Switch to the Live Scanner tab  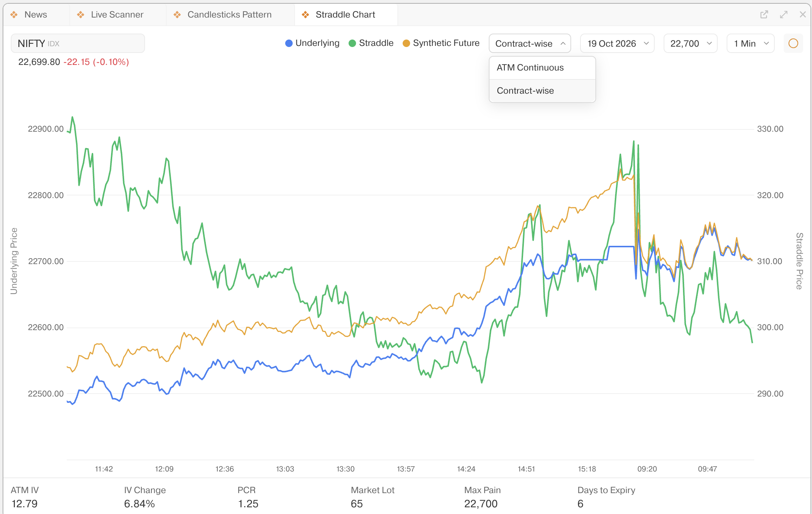pos(117,15)
